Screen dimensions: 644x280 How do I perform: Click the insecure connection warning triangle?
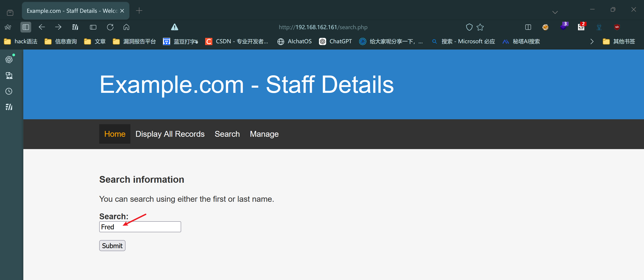[174, 27]
